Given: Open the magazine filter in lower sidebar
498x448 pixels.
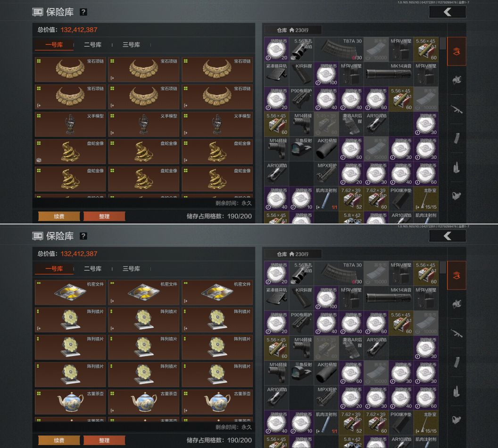Looking at the screenshot, I should click(456, 362).
